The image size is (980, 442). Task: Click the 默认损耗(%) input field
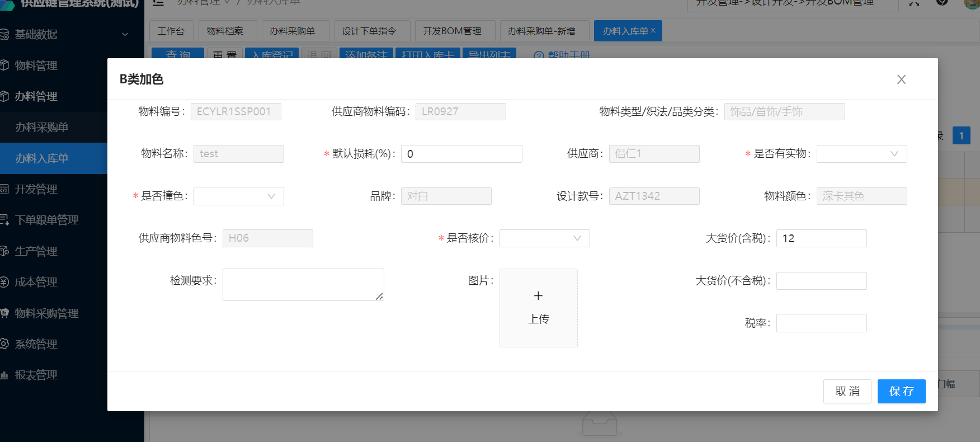[x=461, y=154]
